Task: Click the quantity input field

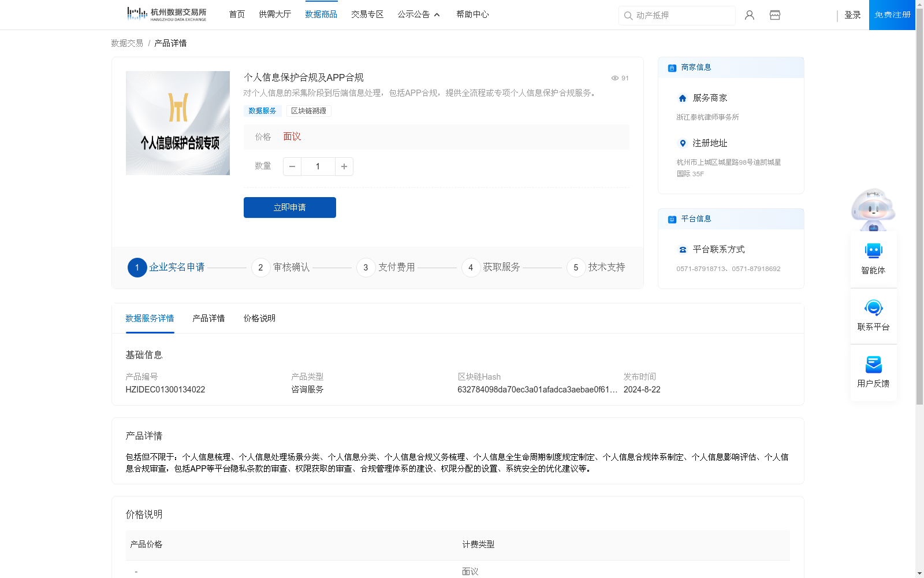Action: point(318,166)
